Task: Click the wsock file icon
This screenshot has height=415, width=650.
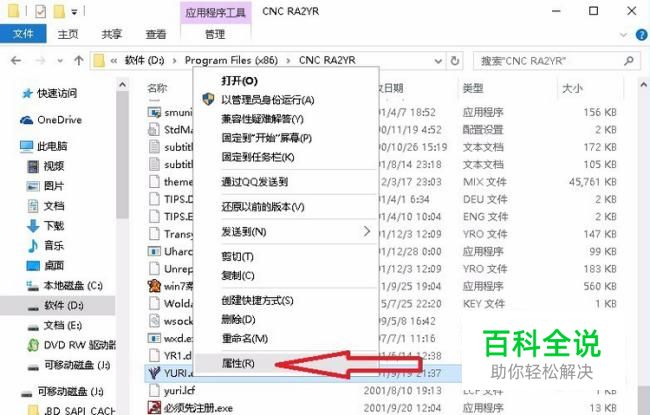Action: (x=154, y=320)
